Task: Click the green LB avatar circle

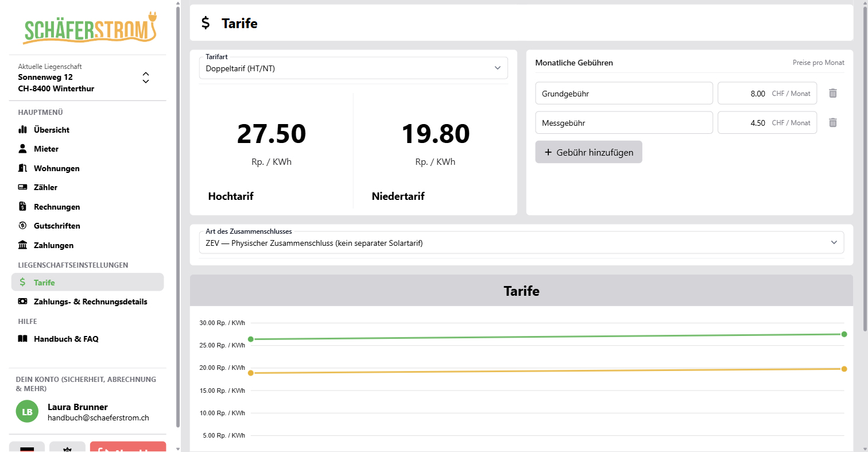Action: (27, 412)
